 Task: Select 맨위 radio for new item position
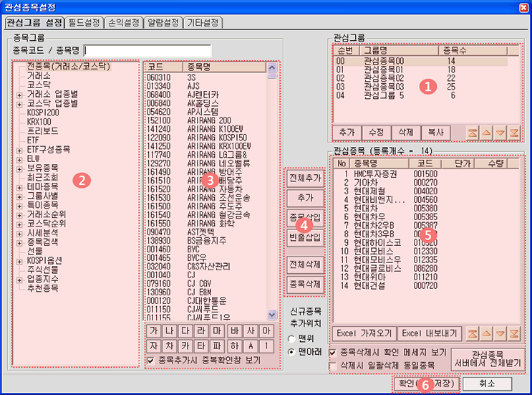point(291,338)
